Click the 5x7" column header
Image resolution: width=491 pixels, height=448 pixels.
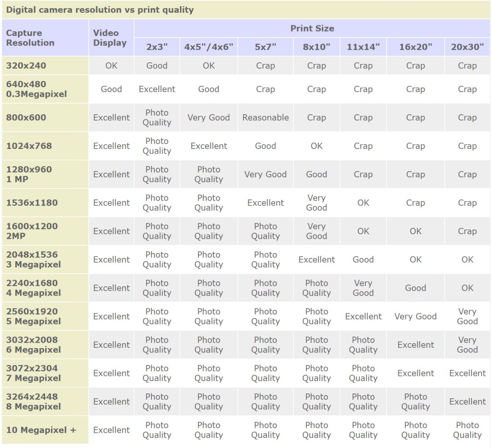[266, 47]
